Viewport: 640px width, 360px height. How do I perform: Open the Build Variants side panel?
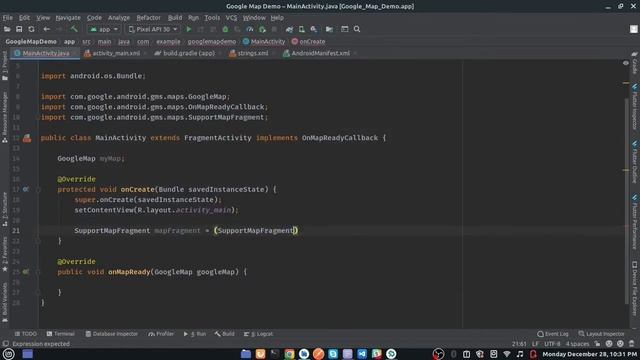pyautogui.click(x=5, y=302)
